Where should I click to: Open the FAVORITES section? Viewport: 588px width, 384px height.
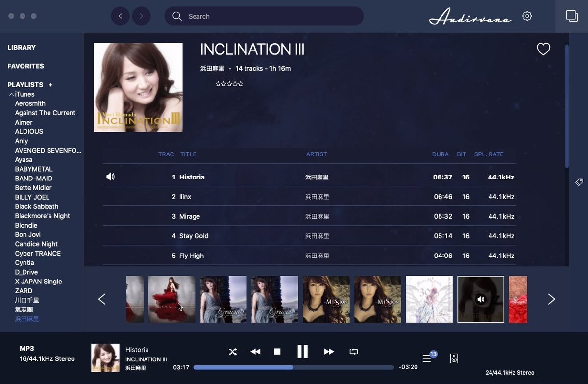click(x=25, y=66)
